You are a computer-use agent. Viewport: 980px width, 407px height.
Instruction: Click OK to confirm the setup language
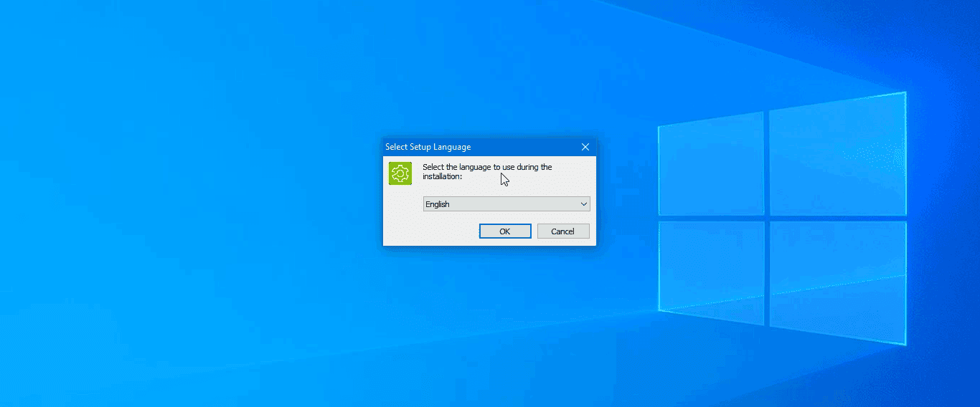pos(505,231)
